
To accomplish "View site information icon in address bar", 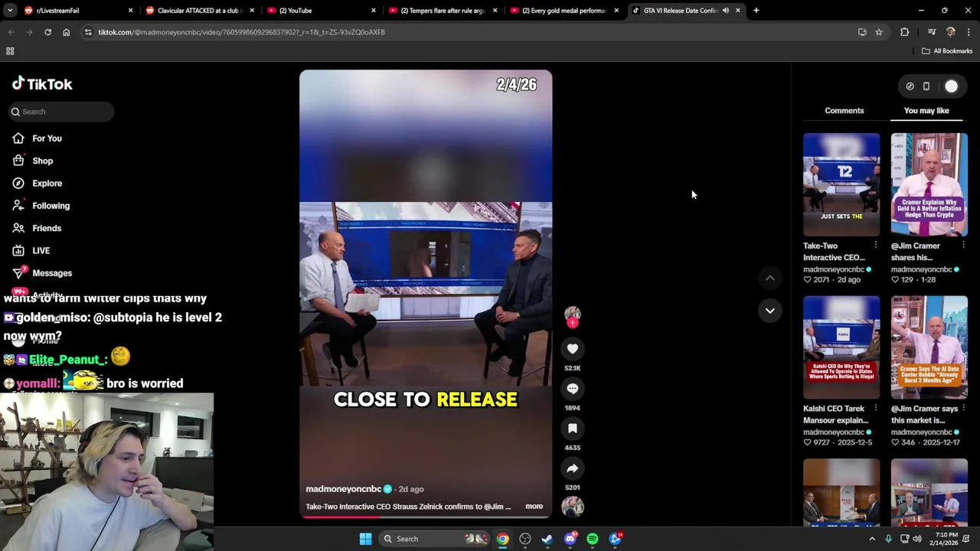I will [88, 32].
